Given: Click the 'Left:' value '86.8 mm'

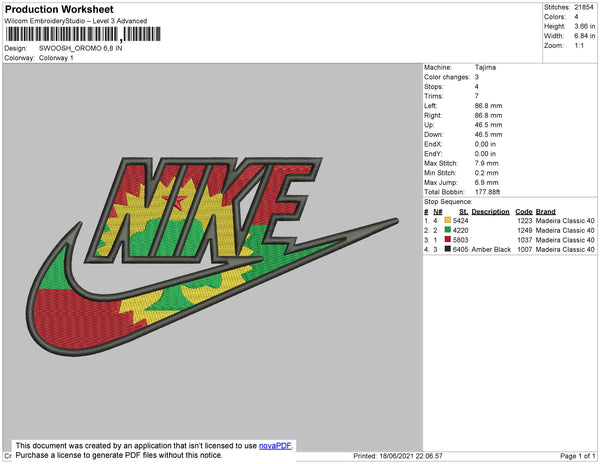Looking at the screenshot, I should tap(489, 106).
